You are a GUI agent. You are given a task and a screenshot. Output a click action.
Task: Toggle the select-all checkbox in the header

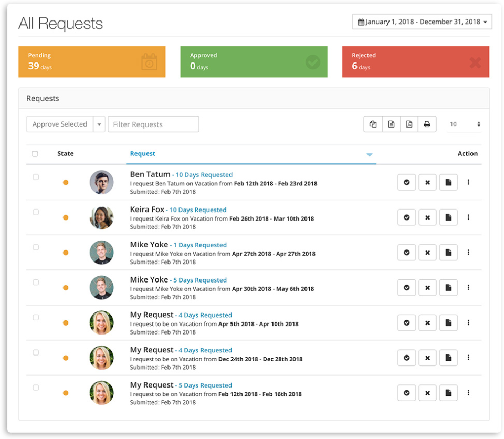[35, 154]
